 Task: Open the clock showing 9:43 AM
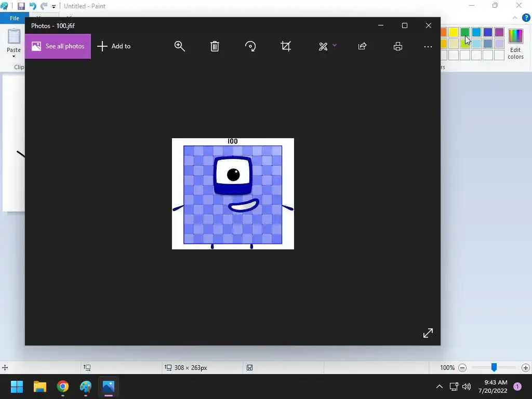click(493, 387)
